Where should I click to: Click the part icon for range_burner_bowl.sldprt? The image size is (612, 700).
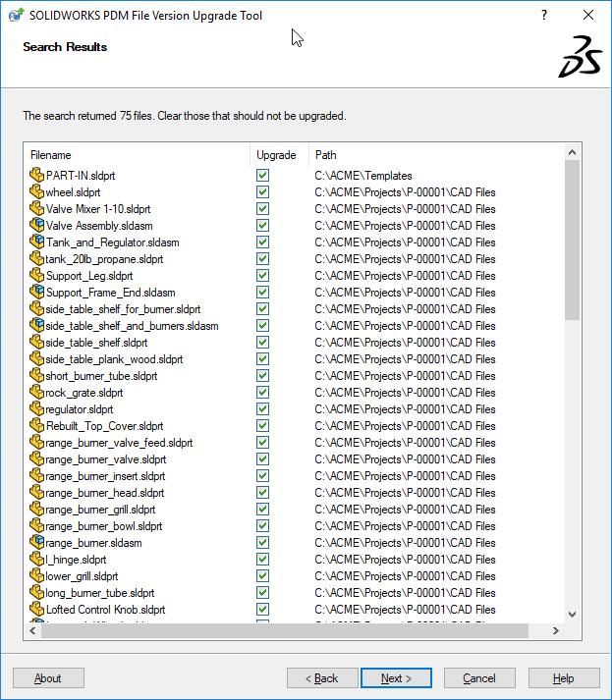point(36,525)
